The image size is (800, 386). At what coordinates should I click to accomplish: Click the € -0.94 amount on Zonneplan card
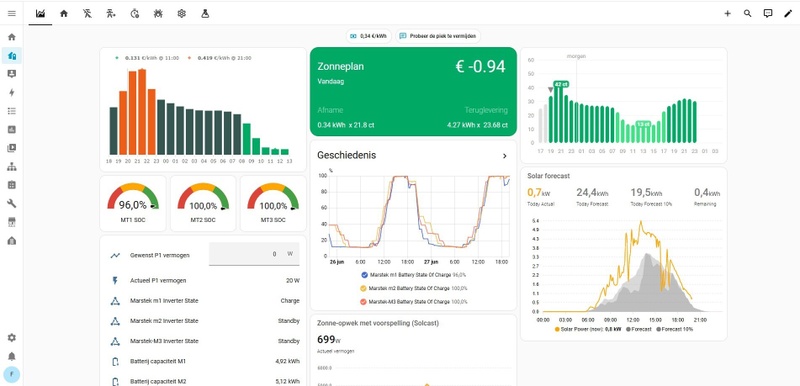pos(481,66)
